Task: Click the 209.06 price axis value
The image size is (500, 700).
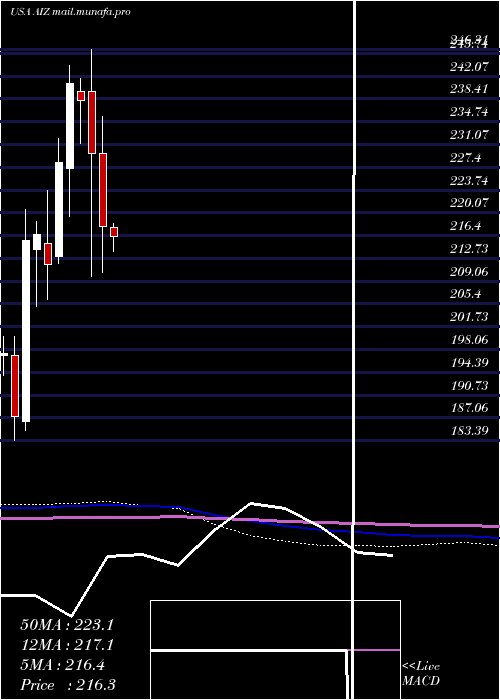Action: (x=469, y=271)
